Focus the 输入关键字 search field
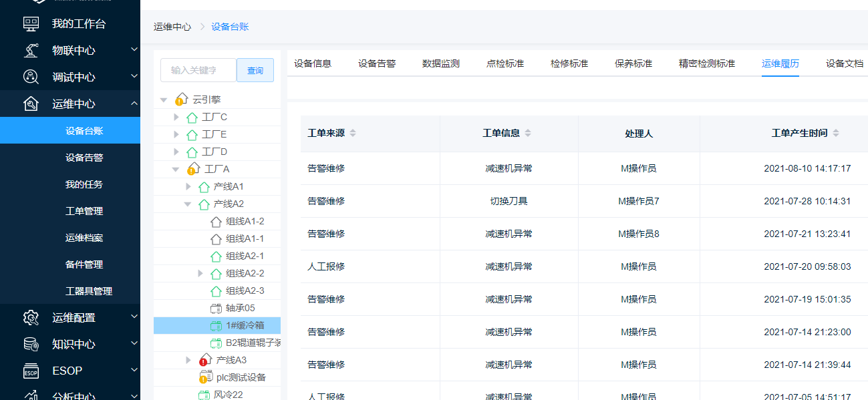Screen dimensions: 868x400 pos(198,70)
